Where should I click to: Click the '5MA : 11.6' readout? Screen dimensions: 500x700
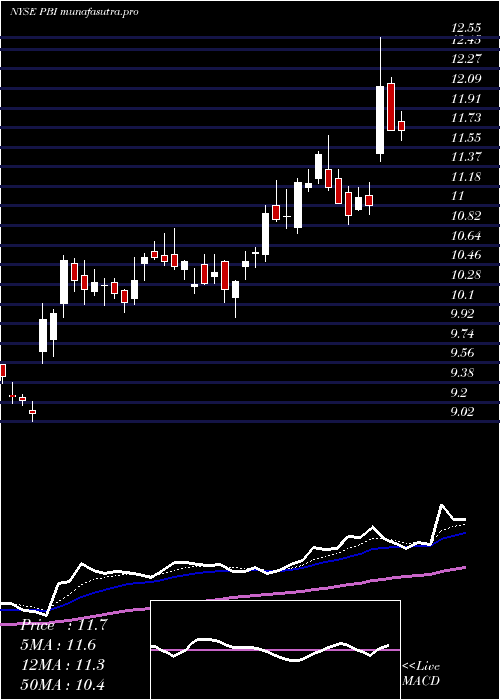pyautogui.click(x=58, y=645)
